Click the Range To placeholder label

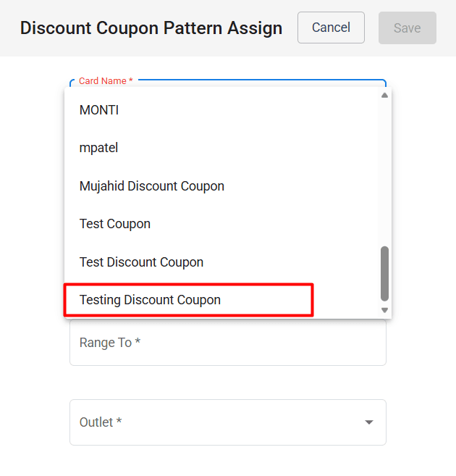click(x=109, y=343)
